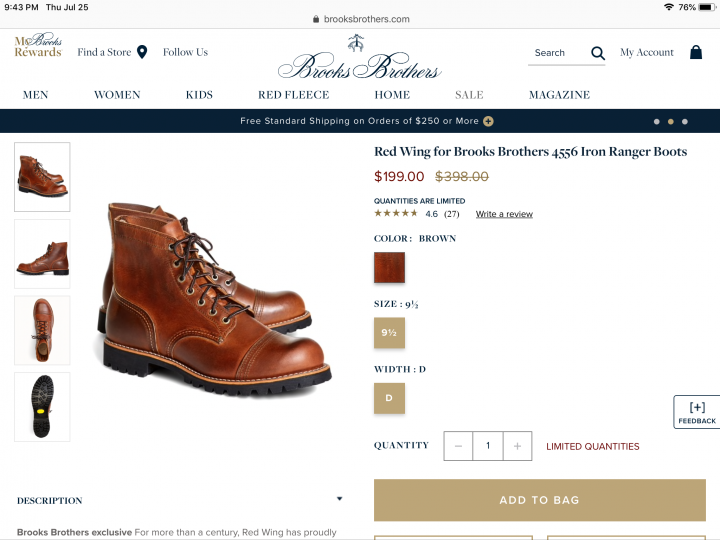Viewport: 720px width, 540px height.
Task: View the boot sole thumbnail
Action: tap(42, 406)
